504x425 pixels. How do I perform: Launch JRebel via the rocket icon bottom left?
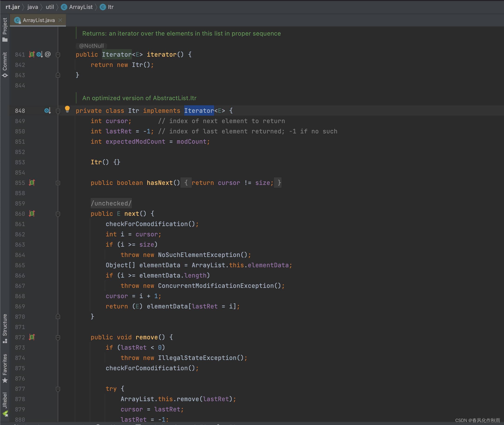[5, 413]
